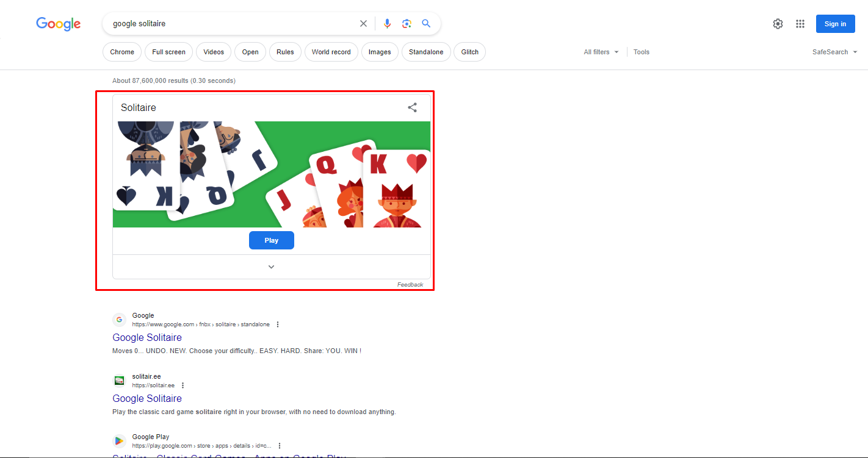Click the play.google.com store apps URL
Viewport: 868px width, 458px height.
(202, 446)
